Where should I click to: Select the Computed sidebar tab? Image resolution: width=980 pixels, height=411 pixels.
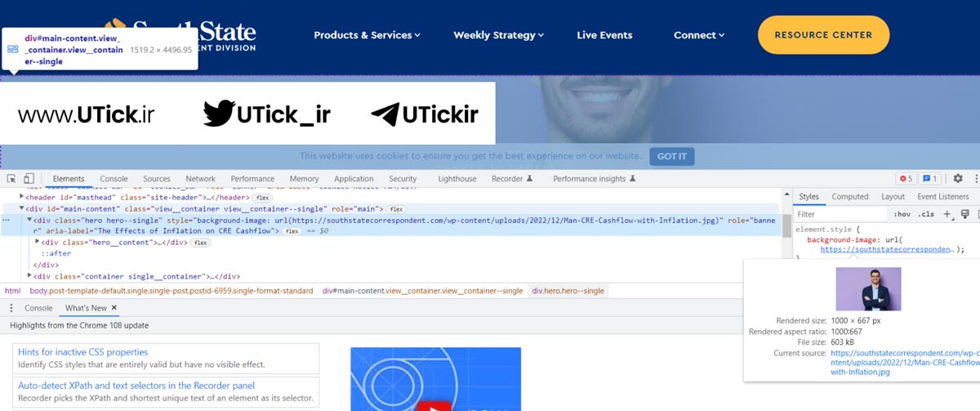click(x=850, y=197)
